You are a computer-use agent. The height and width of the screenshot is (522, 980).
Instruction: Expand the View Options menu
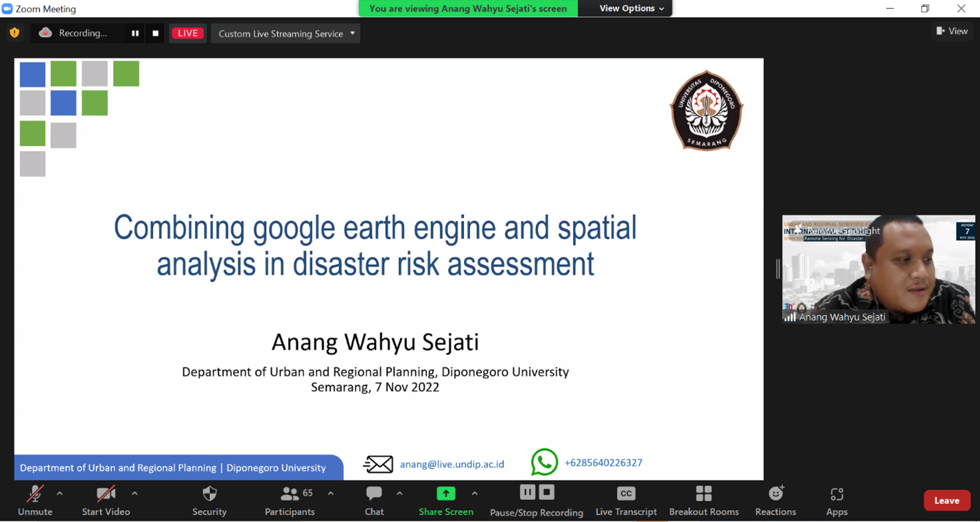(x=631, y=9)
